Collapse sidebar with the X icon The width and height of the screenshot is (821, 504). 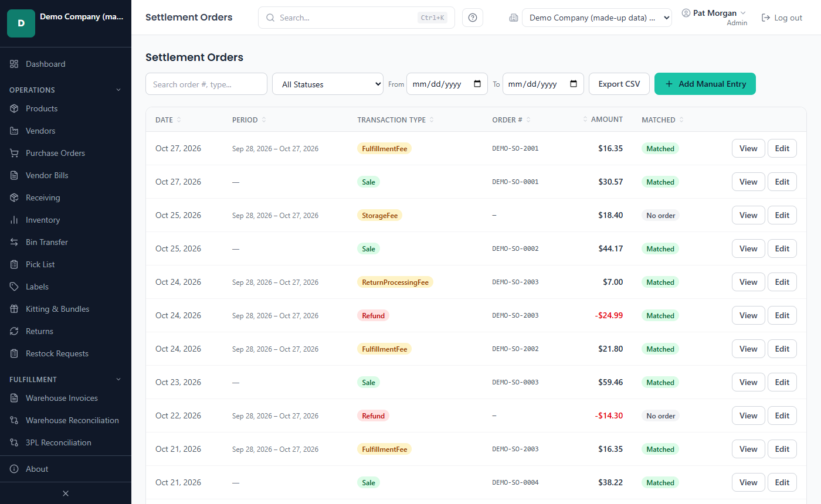(x=66, y=493)
